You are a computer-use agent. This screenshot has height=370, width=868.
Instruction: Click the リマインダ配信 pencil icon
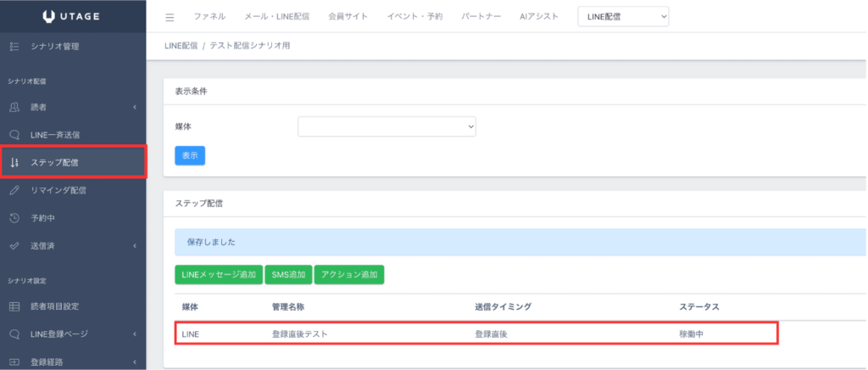point(15,191)
